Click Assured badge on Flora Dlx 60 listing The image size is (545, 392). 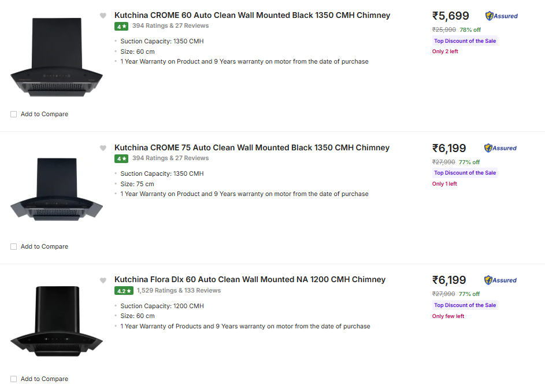(500, 280)
